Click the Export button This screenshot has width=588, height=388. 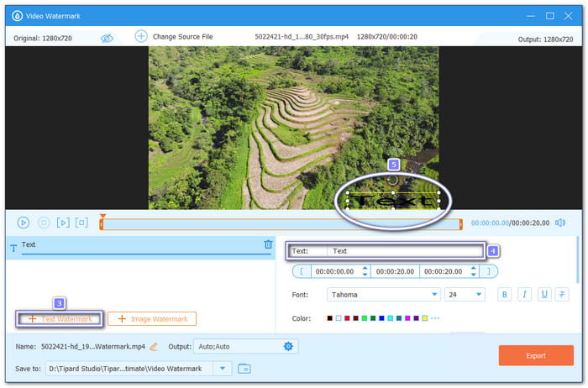coord(535,355)
